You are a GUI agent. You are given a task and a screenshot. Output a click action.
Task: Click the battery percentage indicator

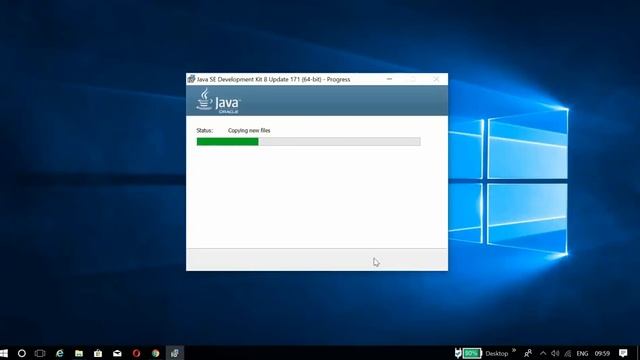click(x=472, y=353)
